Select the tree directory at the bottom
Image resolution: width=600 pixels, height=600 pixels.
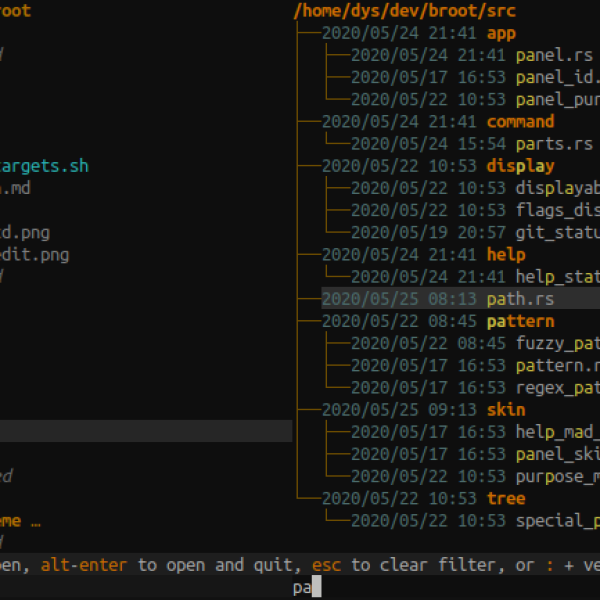[x=505, y=498]
